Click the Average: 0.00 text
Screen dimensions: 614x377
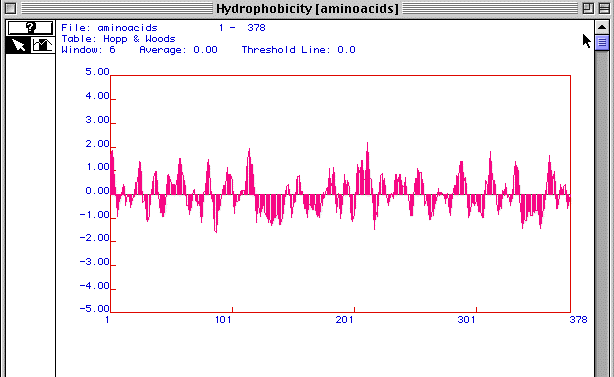[178, 50]
